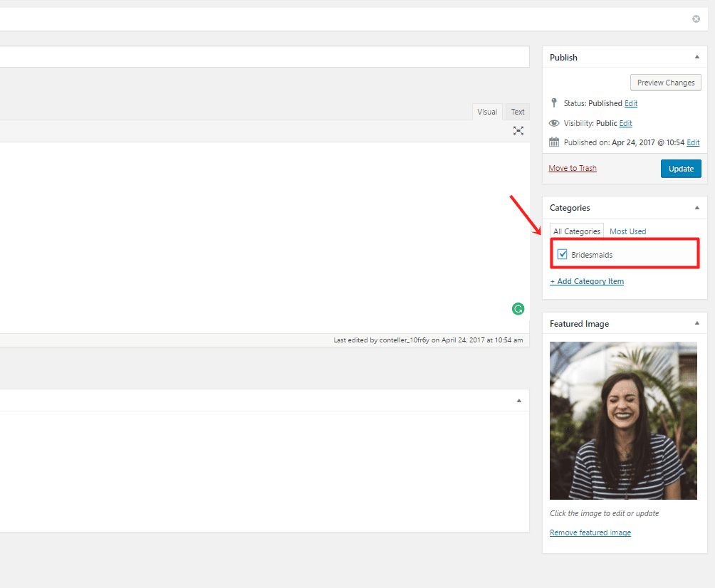Click the post title input field
This screenshot has height=588, width=715.
(264, 57)
